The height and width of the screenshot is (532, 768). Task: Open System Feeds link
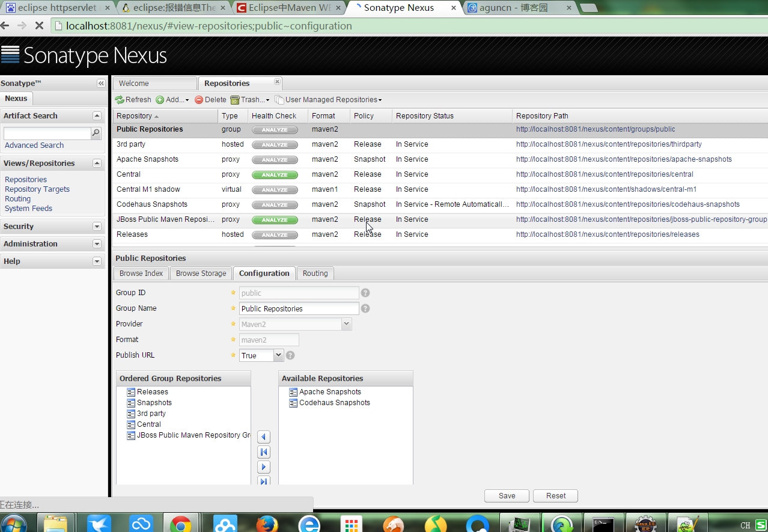pos(28,209)
